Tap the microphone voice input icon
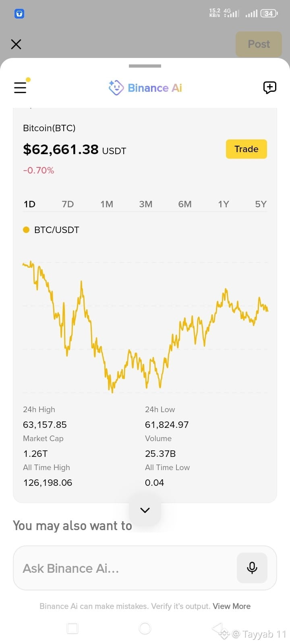Viewport: 290px width, 644px height. tap(252, 568)
